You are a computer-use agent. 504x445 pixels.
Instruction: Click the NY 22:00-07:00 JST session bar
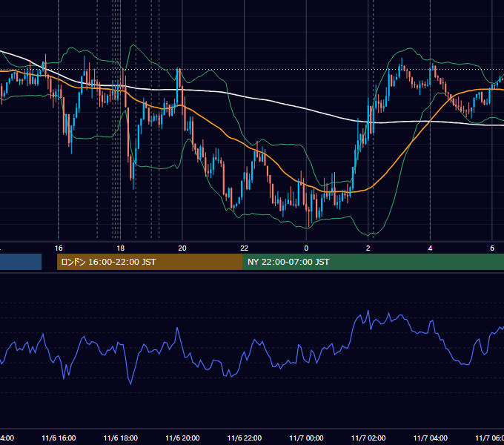(x=374, y=262)
